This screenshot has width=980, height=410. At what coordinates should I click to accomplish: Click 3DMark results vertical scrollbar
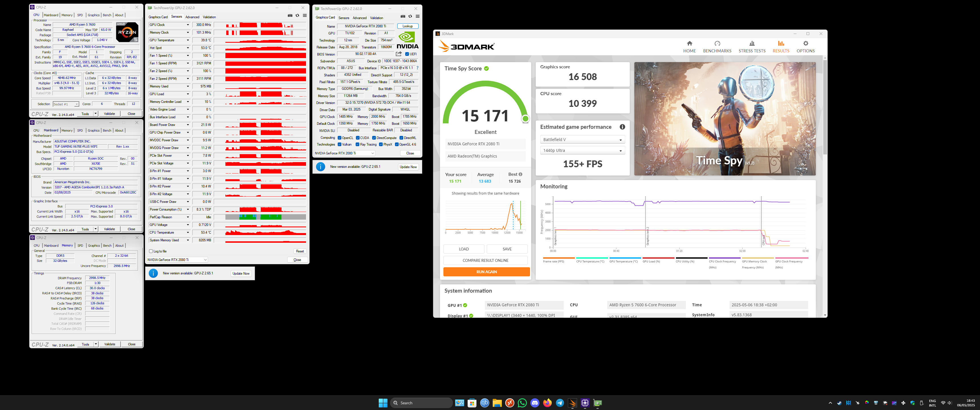[825, 107]
